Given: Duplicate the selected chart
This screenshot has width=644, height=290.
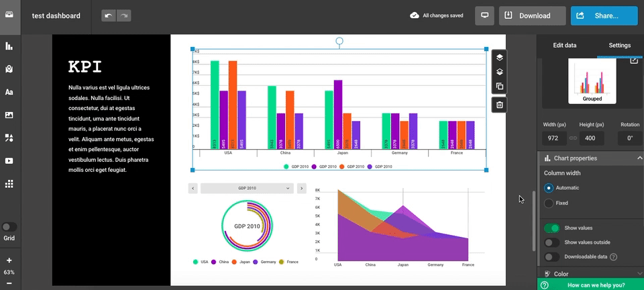Looking at the screenshot, I should pyautogui.click(x=500, y=87).
